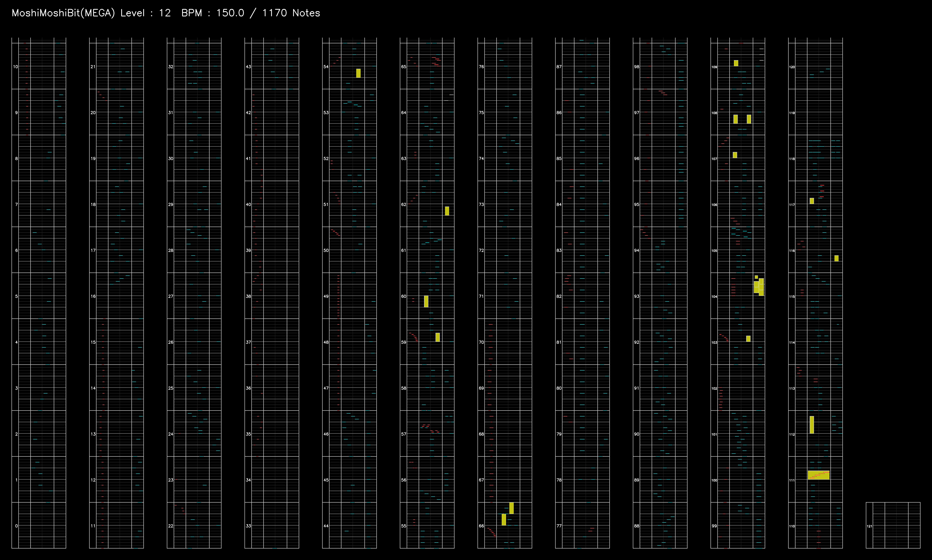Select measure number 71 label
Image resolution: width=932 pixels, height=560 pixels.
point(481,297)
